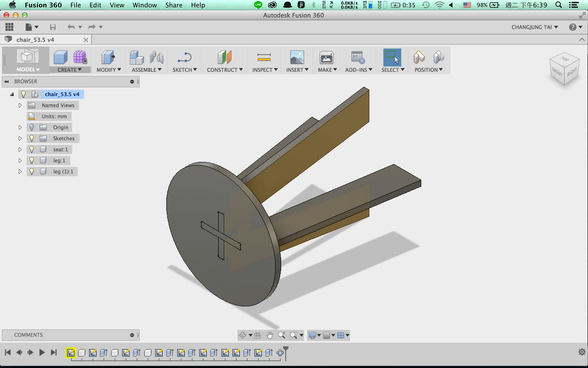588x368 pixels.
Task: Click the ViewCube FRONT face
Action: pyautogui.click(x=557, y=72)
